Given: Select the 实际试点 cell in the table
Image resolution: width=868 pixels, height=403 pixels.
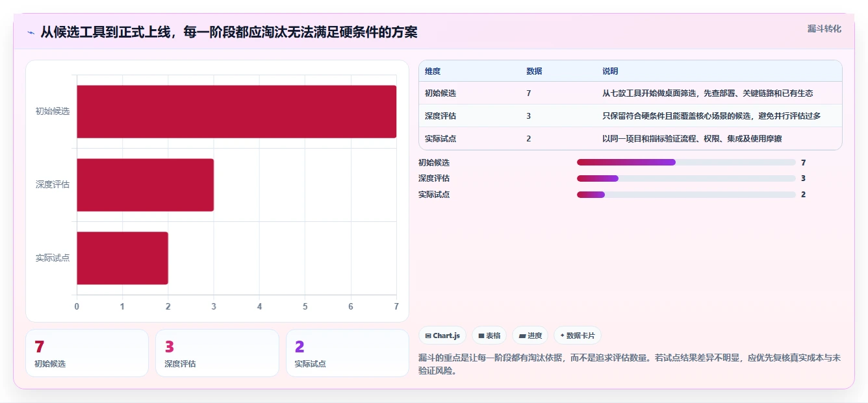Looking at the screenshot, I should point(440,139).
